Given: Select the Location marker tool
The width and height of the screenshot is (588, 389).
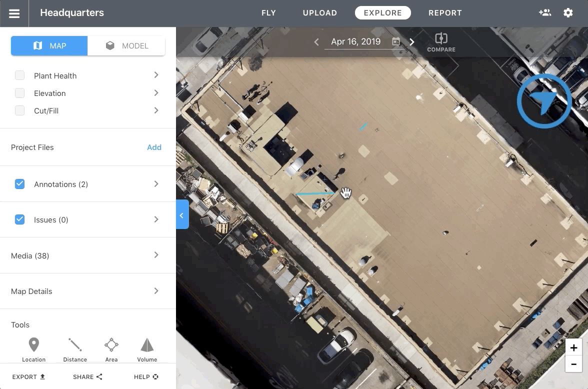Looking at the screenshot, I should click(x=34, y=349).
